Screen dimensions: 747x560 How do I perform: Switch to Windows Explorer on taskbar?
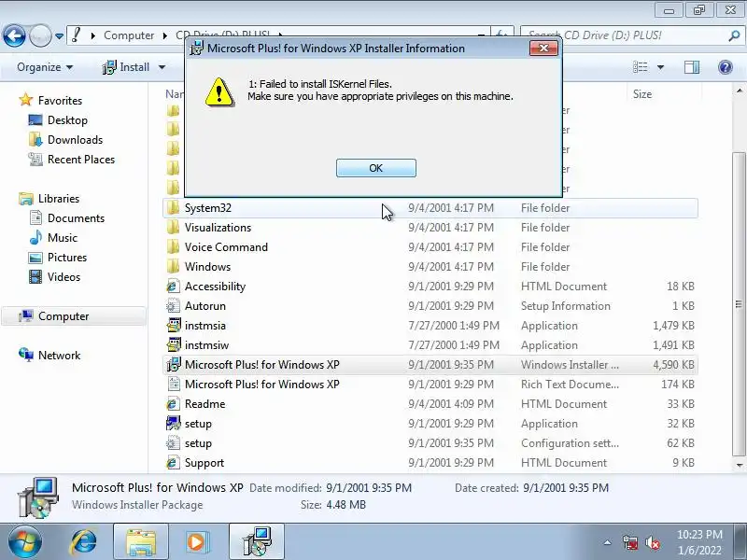[x=141, y=542]
